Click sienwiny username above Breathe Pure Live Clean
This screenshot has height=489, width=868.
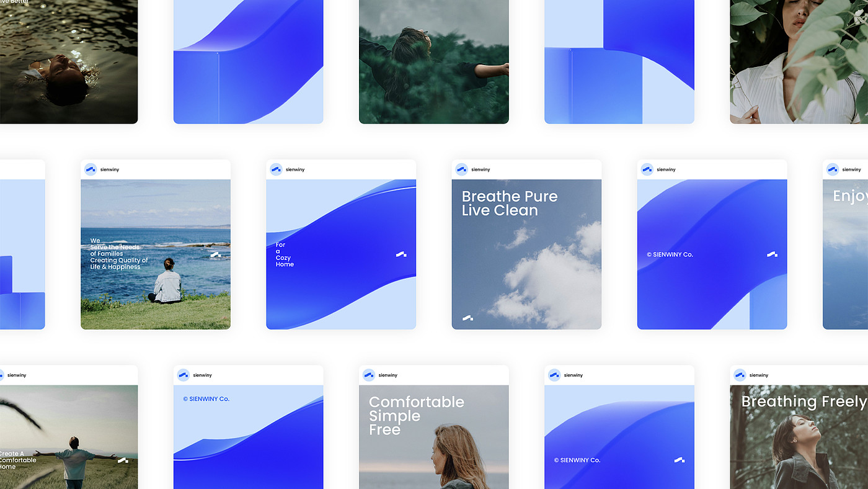click(x=480, y=169)
